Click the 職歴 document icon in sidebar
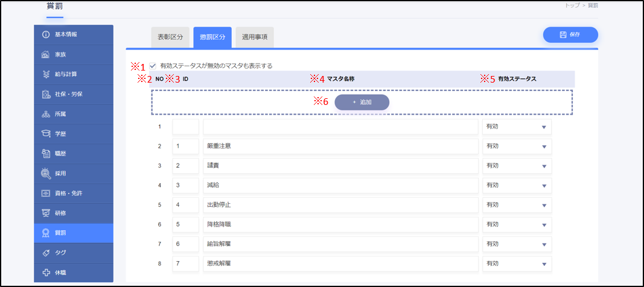Viewport: 644px width, 287px height. (x=46, y=154)
